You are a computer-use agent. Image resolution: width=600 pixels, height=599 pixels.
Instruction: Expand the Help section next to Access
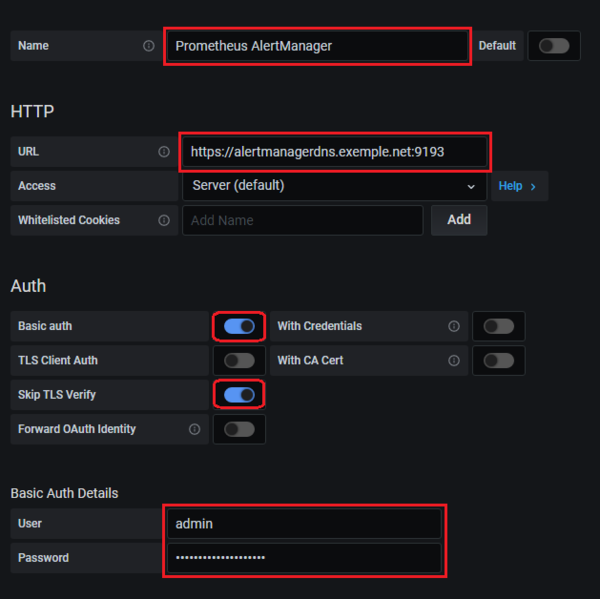518,186
